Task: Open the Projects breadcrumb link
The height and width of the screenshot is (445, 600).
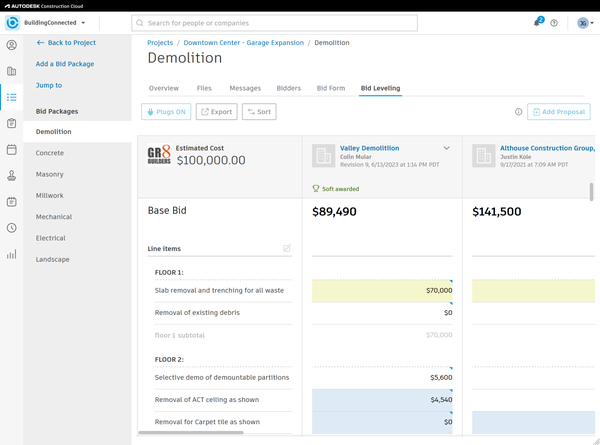Action: pos(160,42)
